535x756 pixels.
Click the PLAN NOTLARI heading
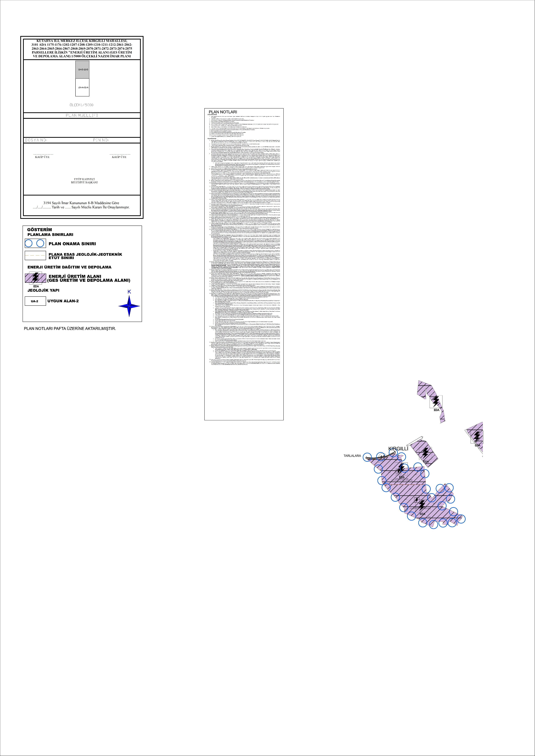223,112
